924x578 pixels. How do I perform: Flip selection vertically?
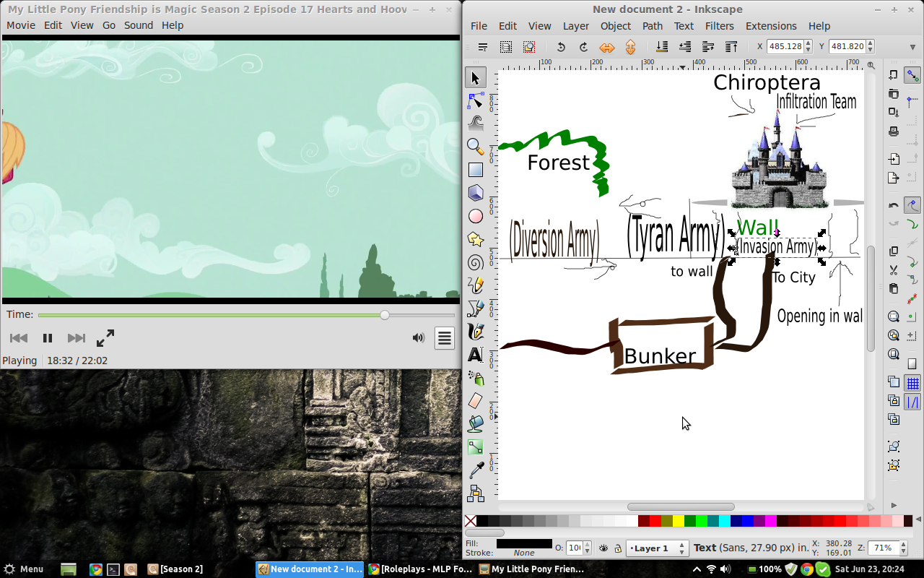click(x=630, y=47)
